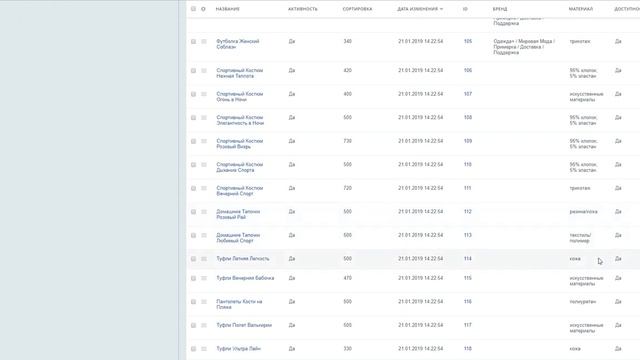
Task: Open action menu icon for row ID 105
Action: 204,42
